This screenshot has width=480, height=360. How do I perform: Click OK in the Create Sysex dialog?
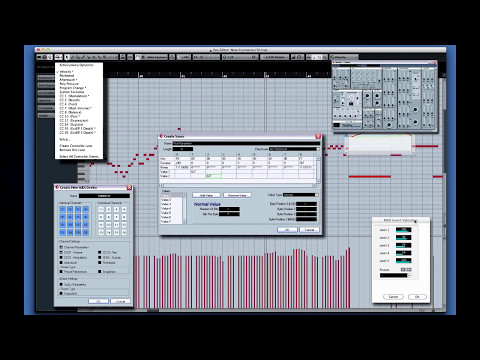(x=287, y=230)
